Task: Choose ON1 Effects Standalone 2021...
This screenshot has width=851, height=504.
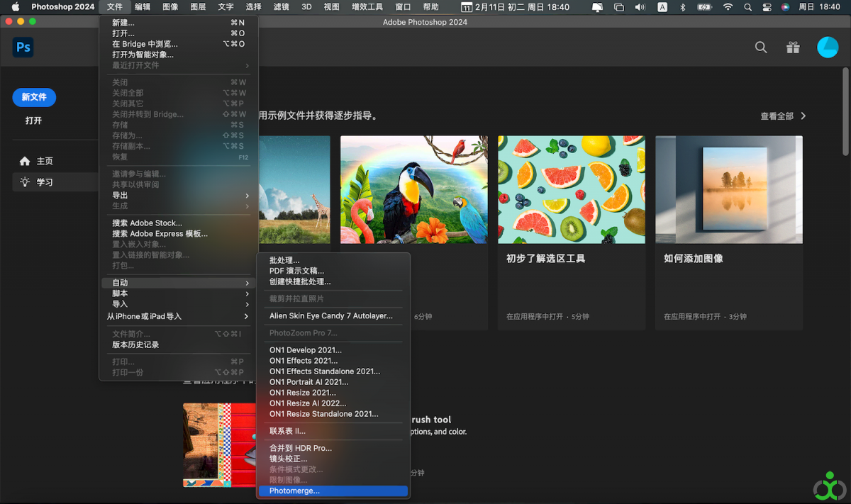Action: pos(333,371)
